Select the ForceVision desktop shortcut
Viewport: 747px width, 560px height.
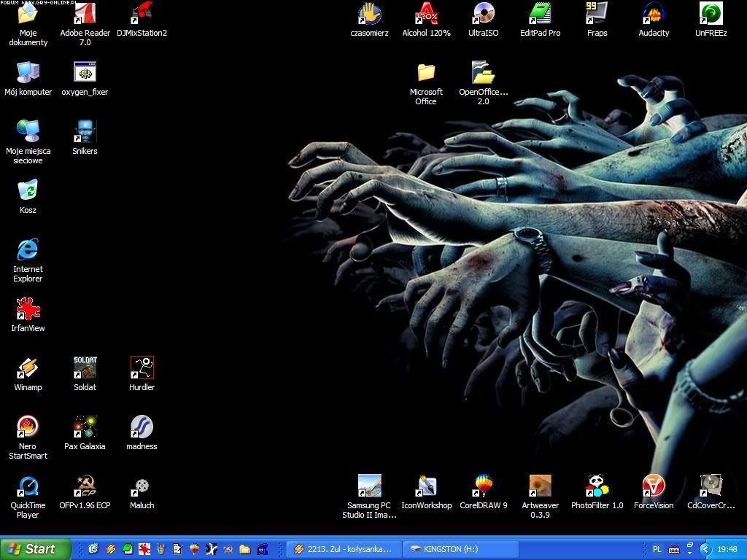[x=654, y=492]
